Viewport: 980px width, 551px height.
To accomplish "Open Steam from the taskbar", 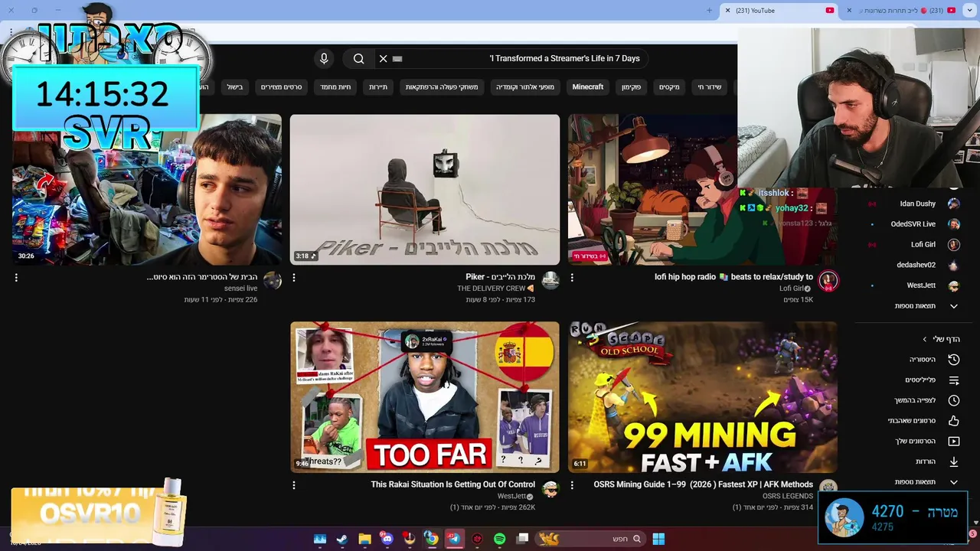I will 342,539.
